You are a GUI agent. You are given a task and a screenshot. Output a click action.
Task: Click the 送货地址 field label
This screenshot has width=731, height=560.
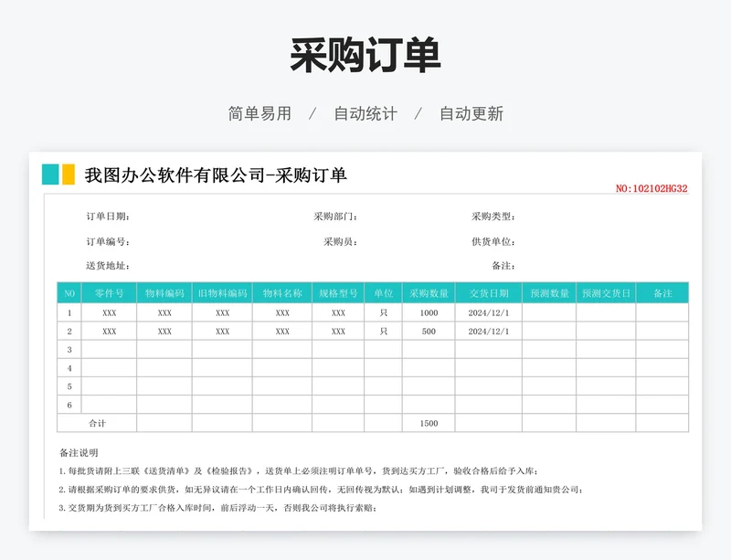coord(108,266)
